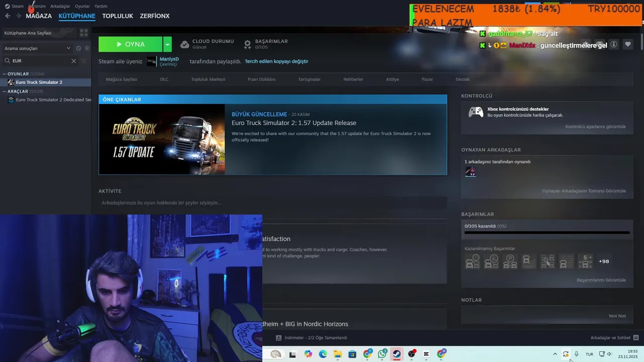Screen dimensions: 644x362
Task: Open the Arkadaşlar menu
Action: (x=60, y=6)
